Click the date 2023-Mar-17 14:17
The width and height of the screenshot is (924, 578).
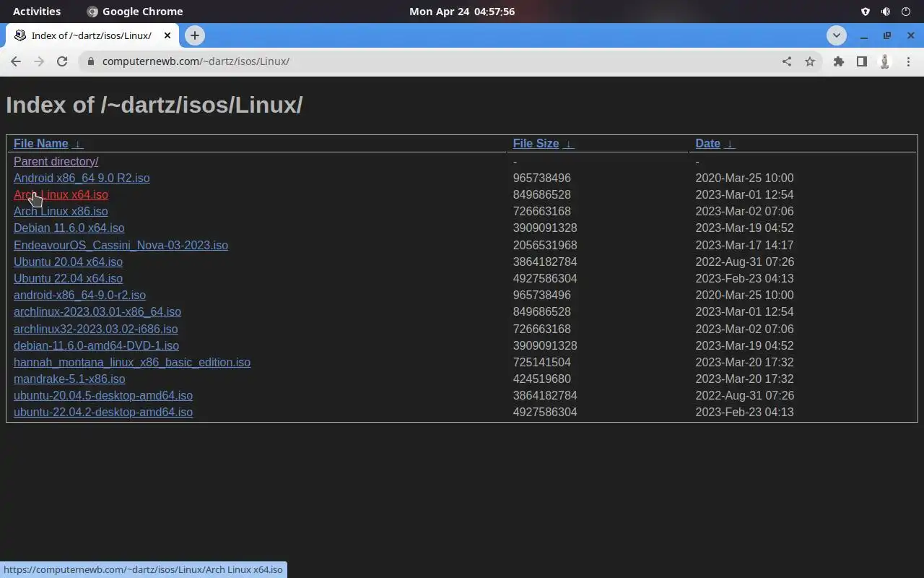744,245
